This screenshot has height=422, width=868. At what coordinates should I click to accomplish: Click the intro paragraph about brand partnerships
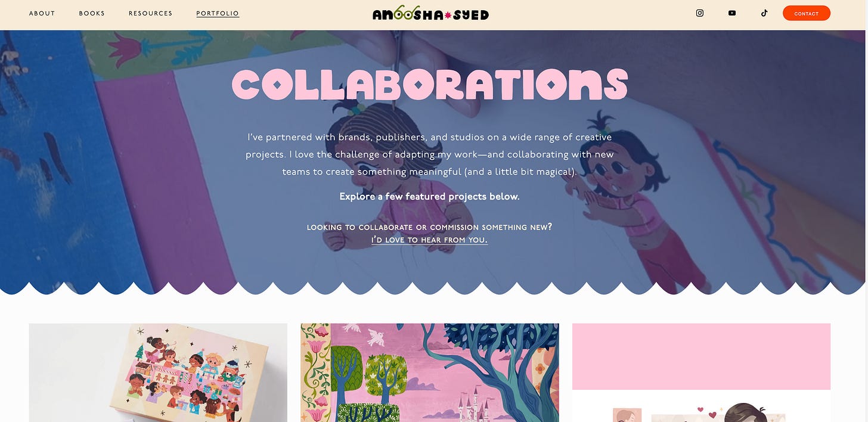[x=429, y=154]
